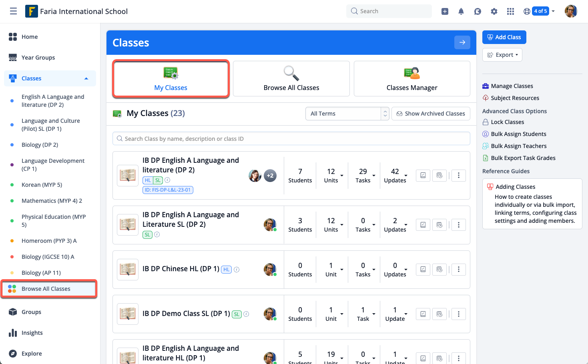The image size is (588, 364).
Task: Open the Classes Manager tab
Action: click(x=412, y=79)
